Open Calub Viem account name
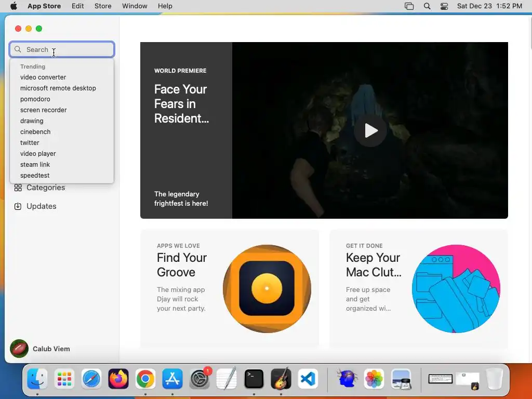Viewport: 532px width, 399px height. pyautogui.click(x=51, y=349)
